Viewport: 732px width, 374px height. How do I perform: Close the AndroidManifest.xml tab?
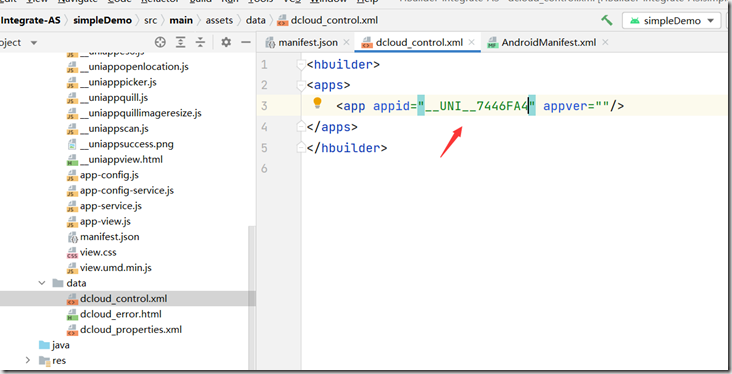[605, 42]
